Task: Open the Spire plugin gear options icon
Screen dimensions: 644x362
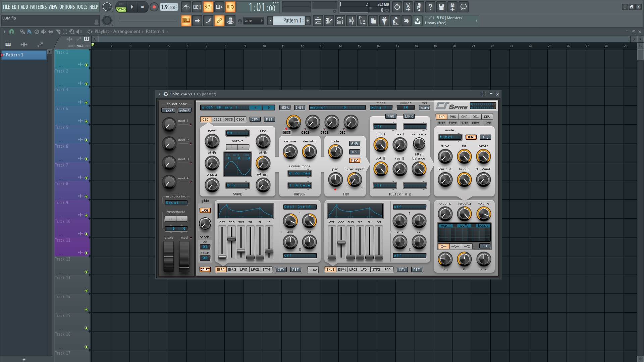Action: tap(166, 94)
